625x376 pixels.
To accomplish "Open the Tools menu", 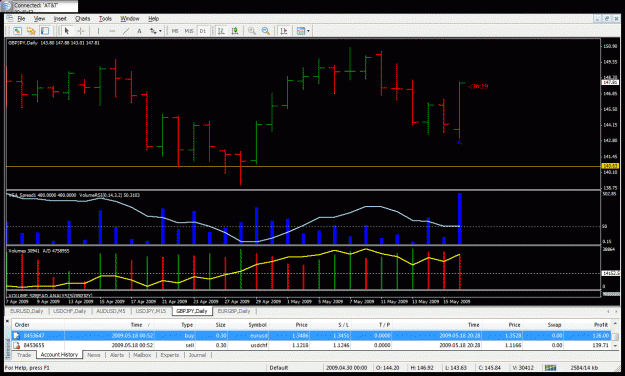I will pos(105,18).
